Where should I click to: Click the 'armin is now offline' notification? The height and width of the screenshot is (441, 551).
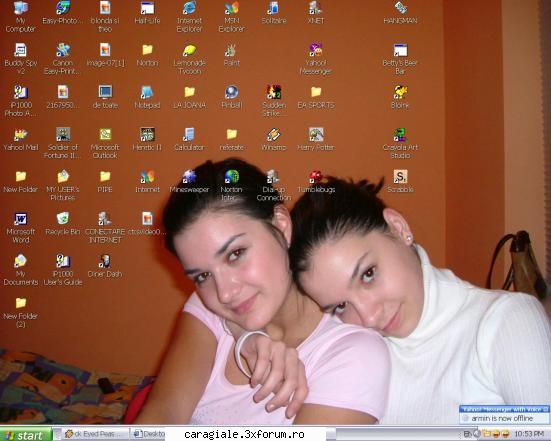click(502, 418)
